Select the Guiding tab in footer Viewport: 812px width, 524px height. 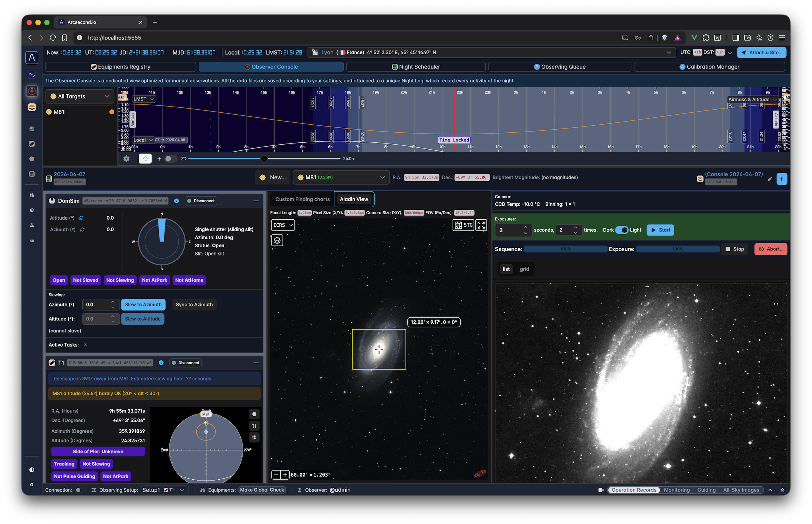706,490
